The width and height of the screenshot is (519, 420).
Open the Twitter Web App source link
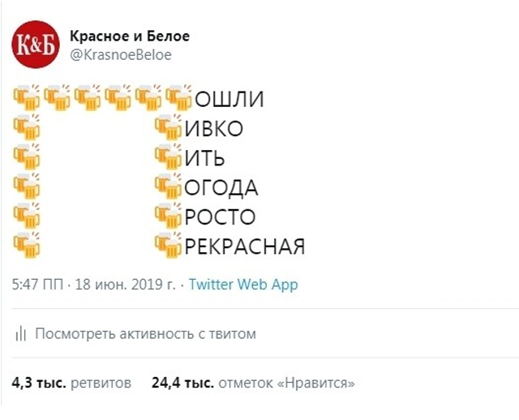pyautogui.click(x=243, y=285)
